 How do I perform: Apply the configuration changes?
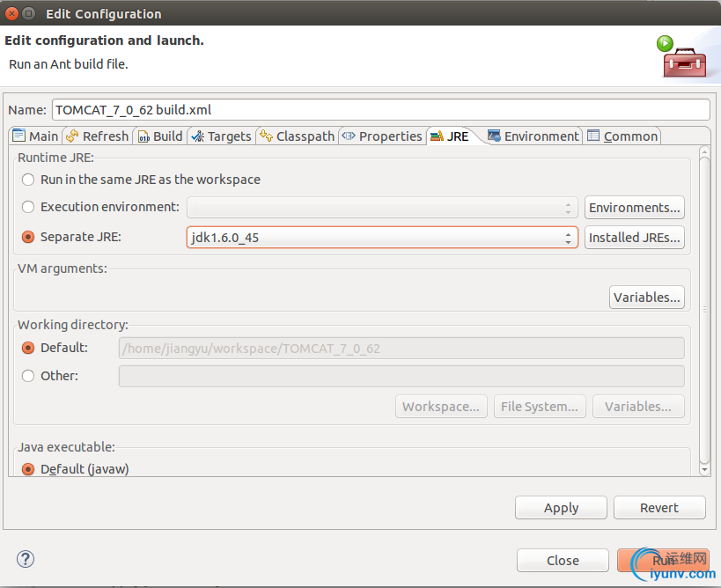click(561, 508)
